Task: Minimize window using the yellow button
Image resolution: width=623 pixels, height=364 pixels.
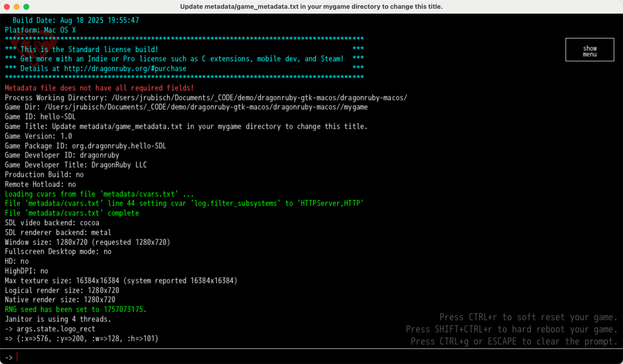Action: (x=17, y=7)
